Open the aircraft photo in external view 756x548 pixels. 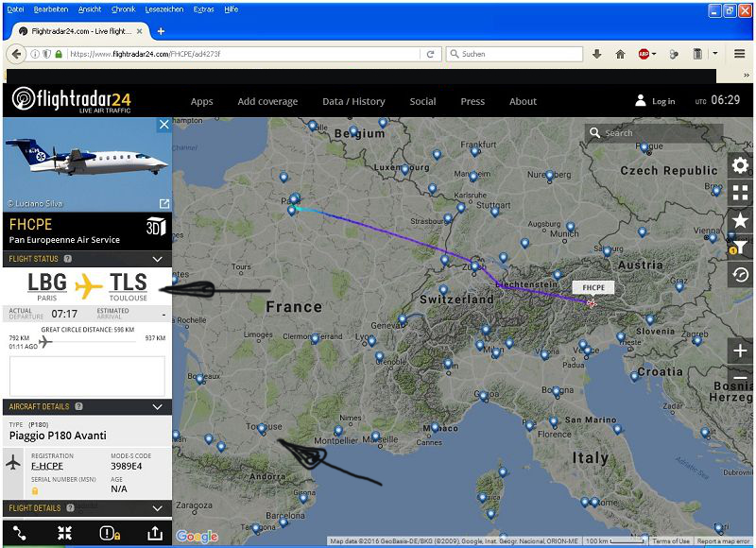[x=163, y=204]
